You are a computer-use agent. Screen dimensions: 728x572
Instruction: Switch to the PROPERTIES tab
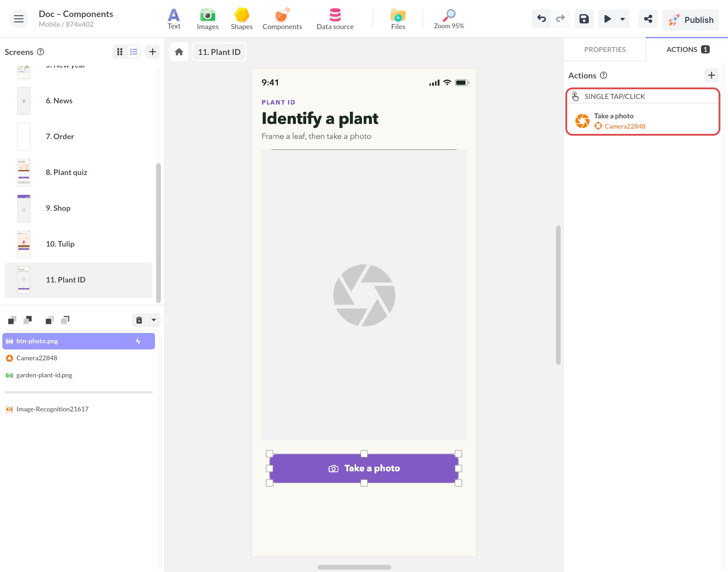coord(605,49)
